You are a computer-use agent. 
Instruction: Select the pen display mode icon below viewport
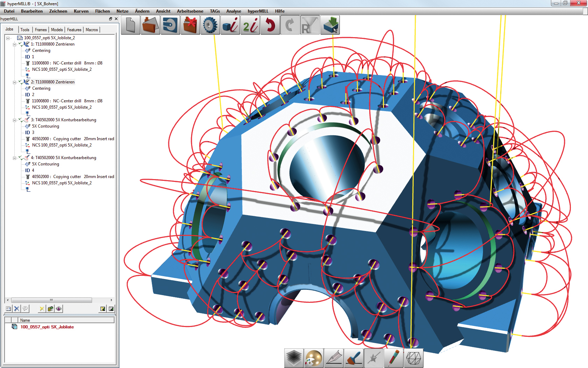(334, 358)
